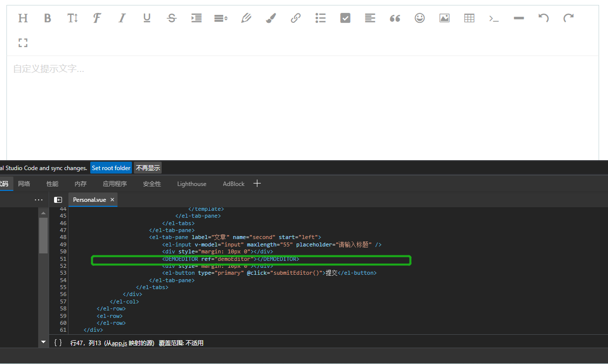
Task: Select the Heading tool in editor toolbar
Action: [23, 18]
